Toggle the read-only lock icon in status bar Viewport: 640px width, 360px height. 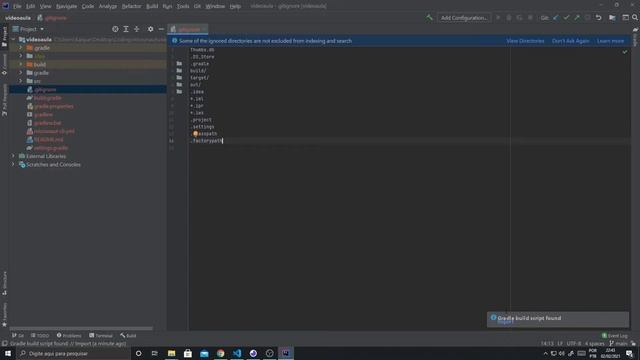(633, 344)
